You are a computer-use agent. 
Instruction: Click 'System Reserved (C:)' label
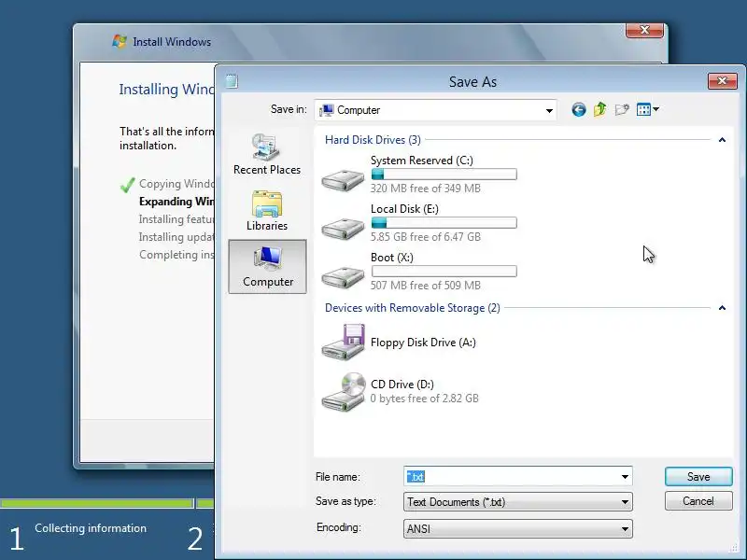point(422,161)
